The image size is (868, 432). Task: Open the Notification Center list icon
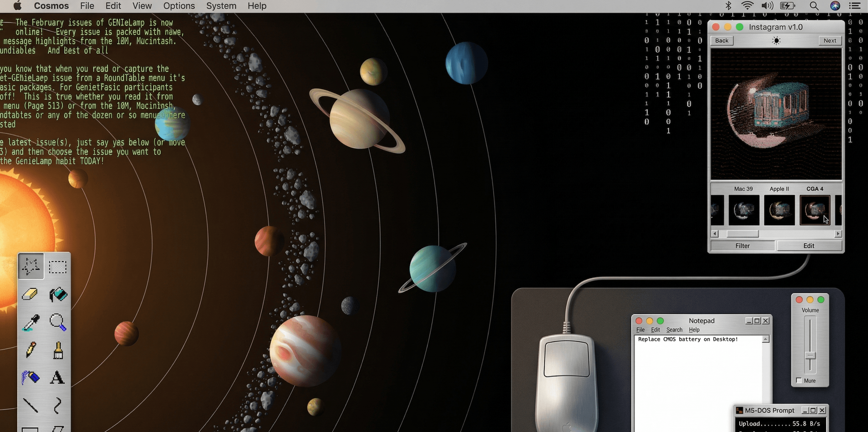[x=855, y=6]
